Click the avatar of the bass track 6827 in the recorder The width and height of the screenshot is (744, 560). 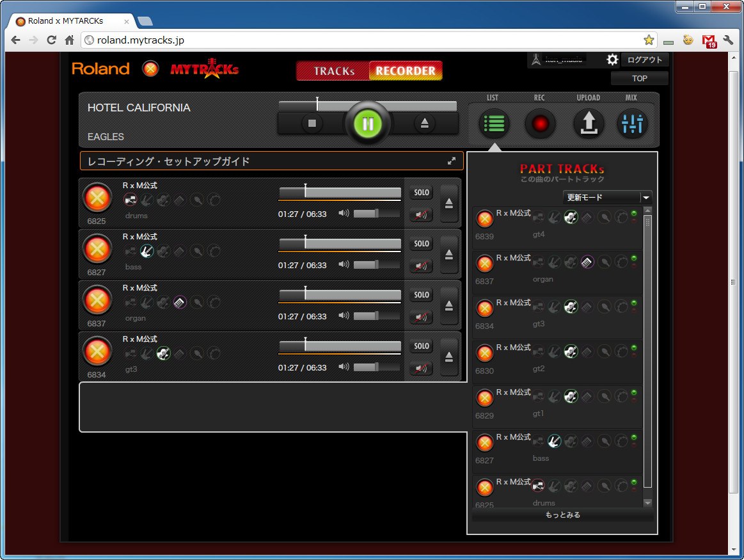click(97, 249)
